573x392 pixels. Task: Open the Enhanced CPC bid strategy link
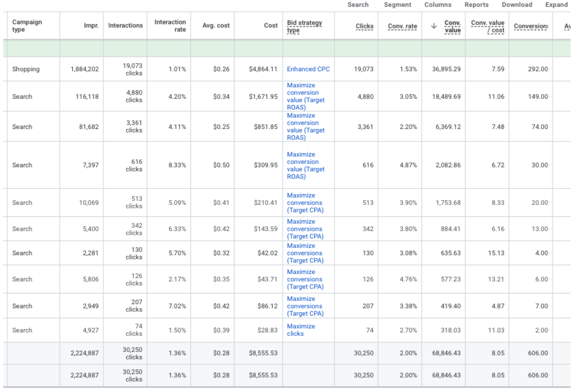308,69
